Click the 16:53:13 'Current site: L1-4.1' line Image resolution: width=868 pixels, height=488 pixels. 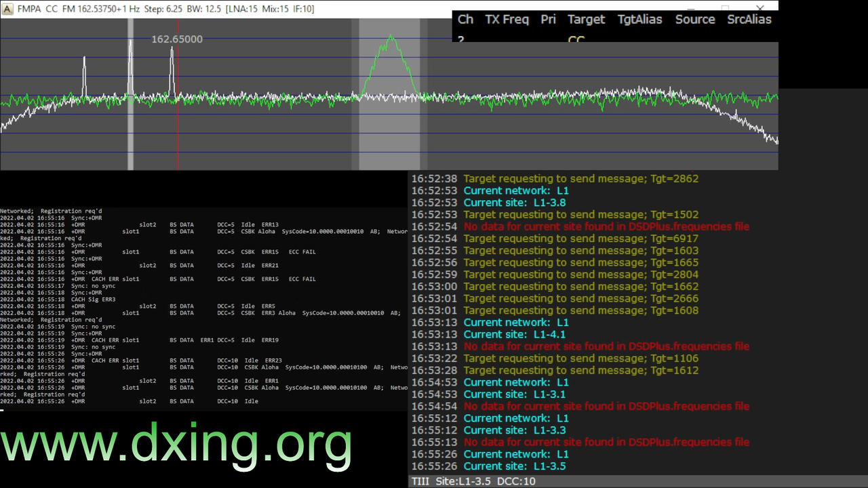click(x=488, y=334)
